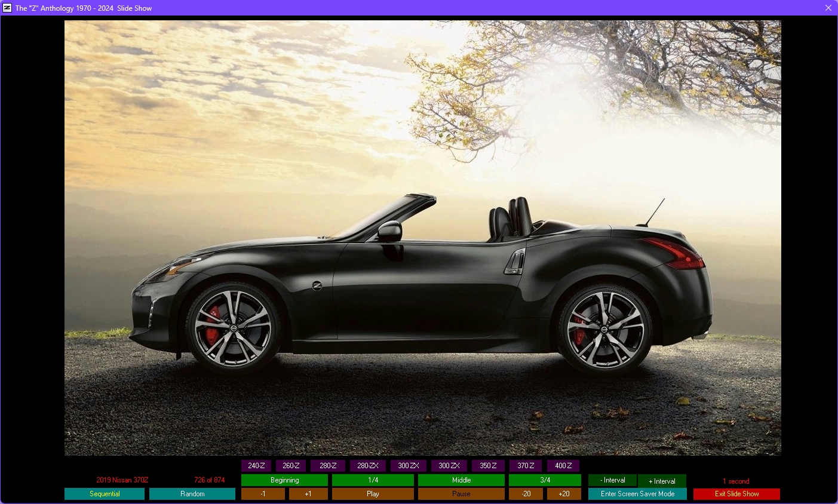Click the red Exit Slide Show button
The image size is (838, 504).
click(736, 494)
